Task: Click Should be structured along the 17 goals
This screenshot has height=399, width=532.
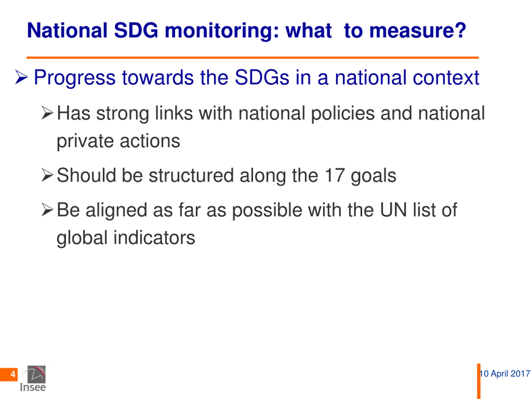Action: [x=226, y=175]
